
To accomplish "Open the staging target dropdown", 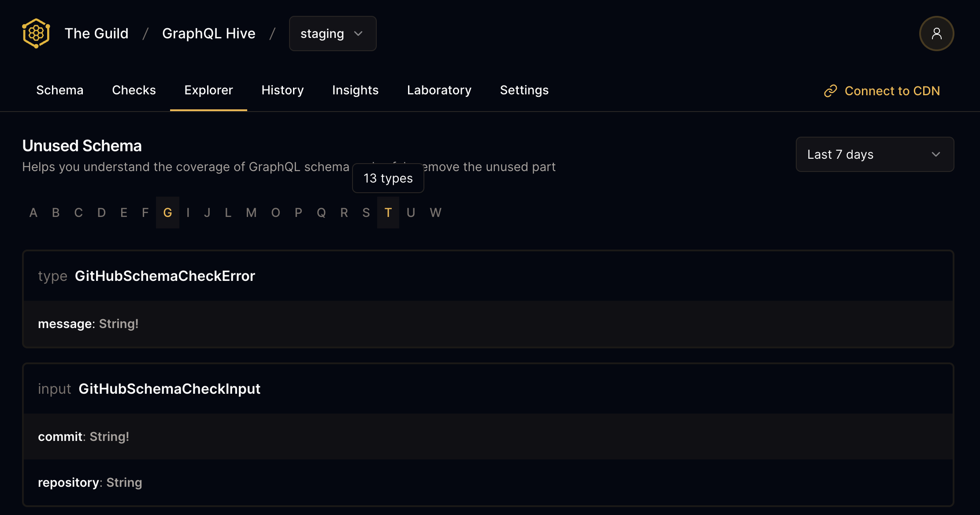I will pyautogui.click(x=333, y=34).
